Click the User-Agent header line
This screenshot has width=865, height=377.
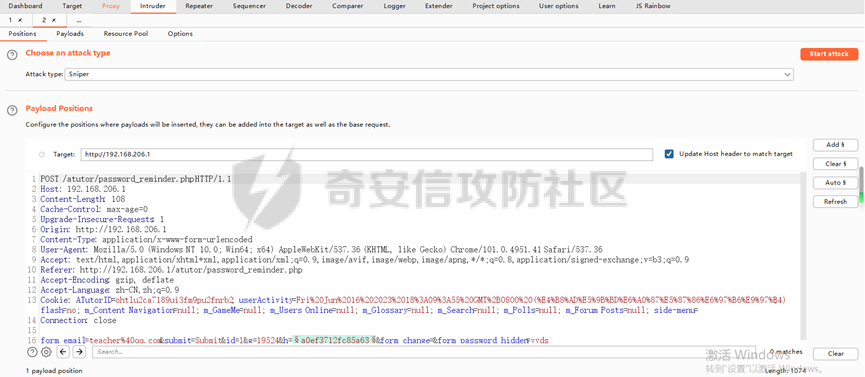tap(322, 249)
